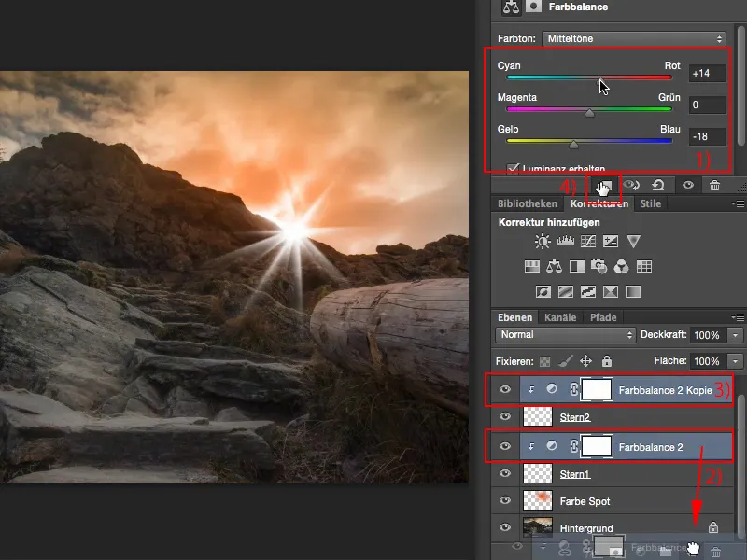The height and width of the screenshot is (560, 747).
Task: Toggle lock position (move arrows icon)
Action: (x=586, y=361)
